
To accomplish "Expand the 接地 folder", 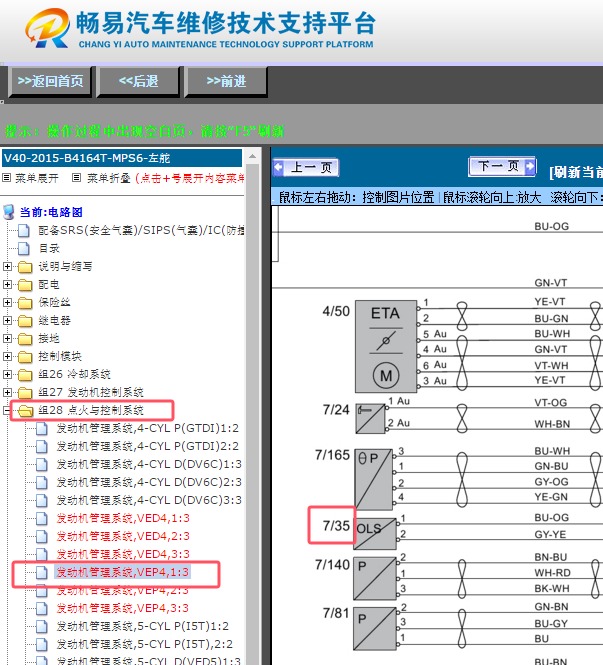I will tap(7, 338).
